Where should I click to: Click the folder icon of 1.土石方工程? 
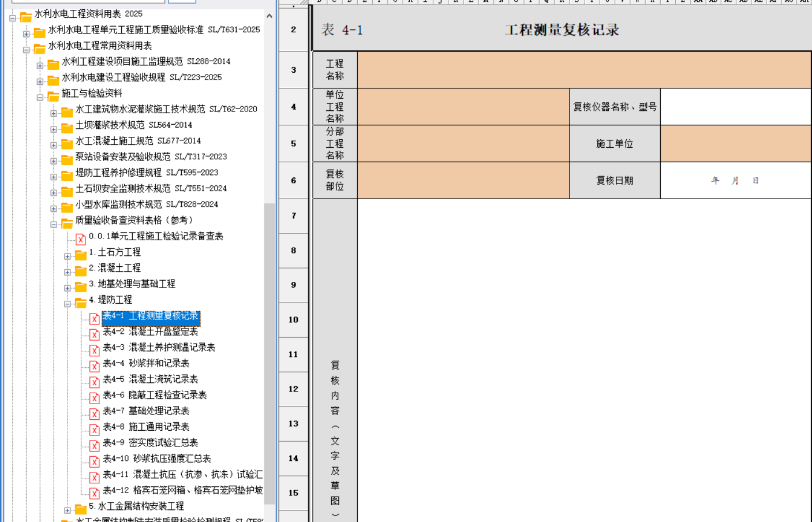pos(80,254)
